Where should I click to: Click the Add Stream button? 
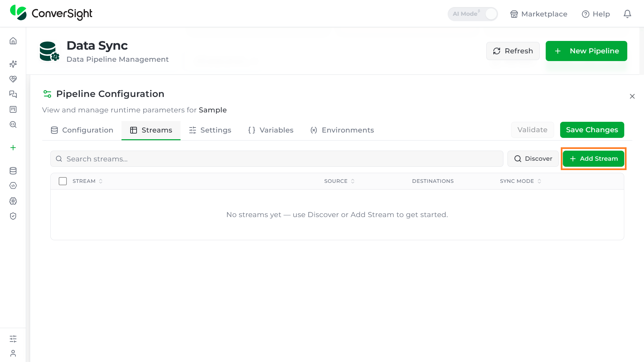coord(593,159)
